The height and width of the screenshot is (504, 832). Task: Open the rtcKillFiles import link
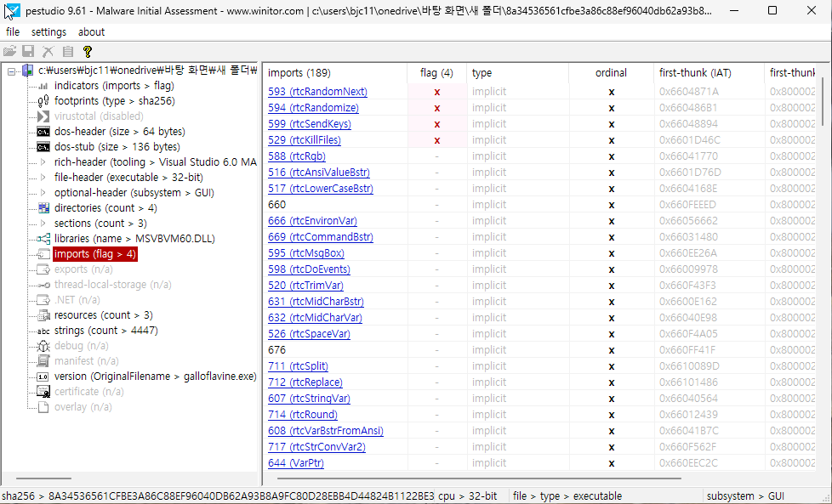point(304,140)
